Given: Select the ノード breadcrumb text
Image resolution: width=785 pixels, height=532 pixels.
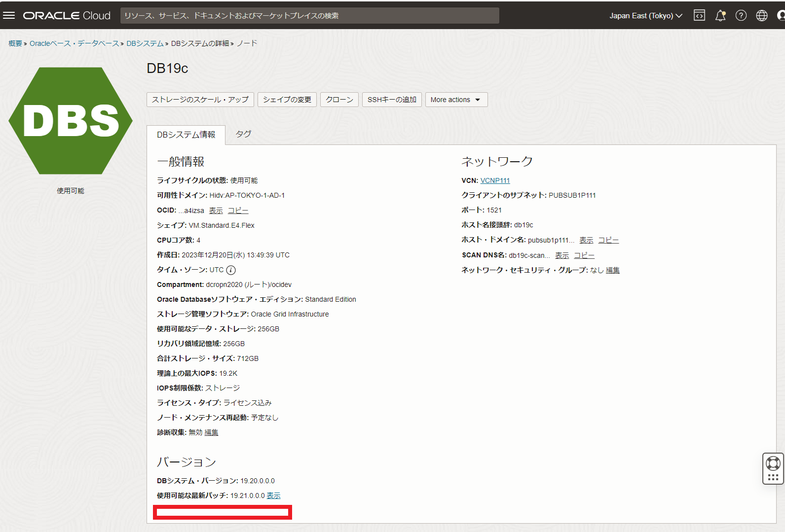Looking at the screenshot, I should pos(247,43).
